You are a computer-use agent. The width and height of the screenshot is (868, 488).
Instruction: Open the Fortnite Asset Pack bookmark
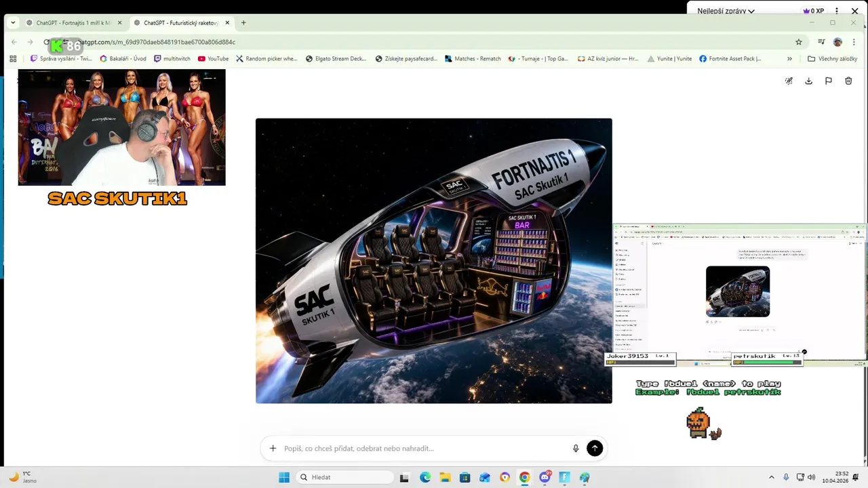730,59
